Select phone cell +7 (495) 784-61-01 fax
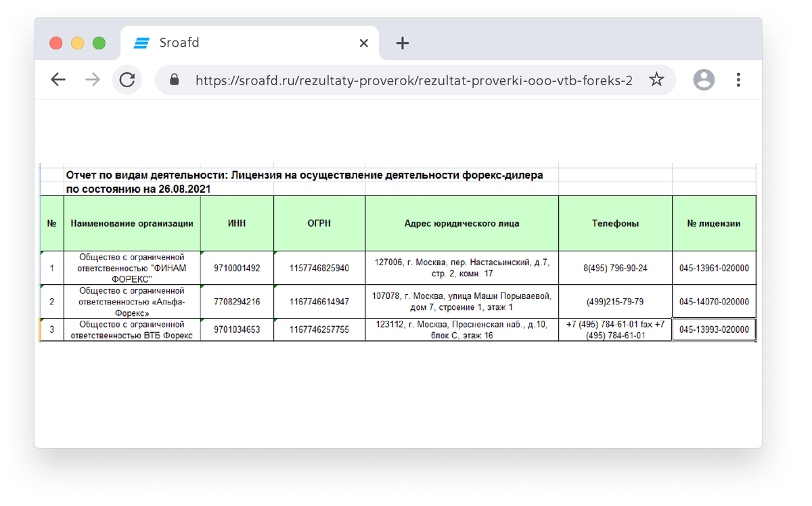 615,329
